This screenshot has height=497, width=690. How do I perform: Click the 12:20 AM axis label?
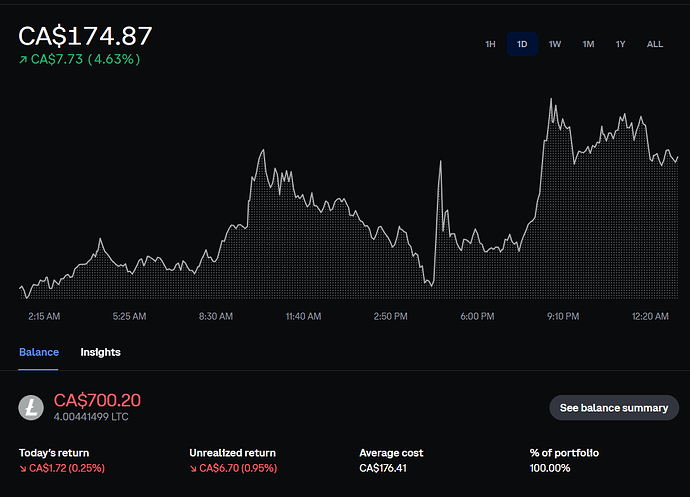(x=650, y=316)
